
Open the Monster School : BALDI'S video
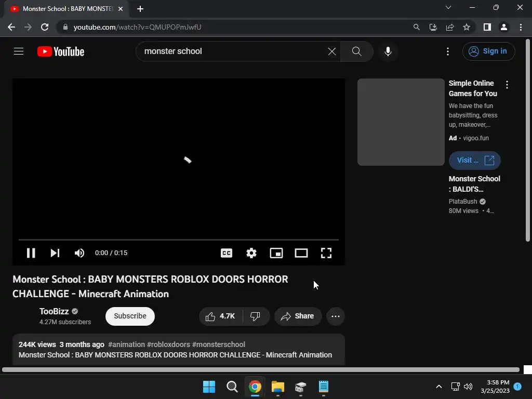pyautogui.click(x=474, y=184)
